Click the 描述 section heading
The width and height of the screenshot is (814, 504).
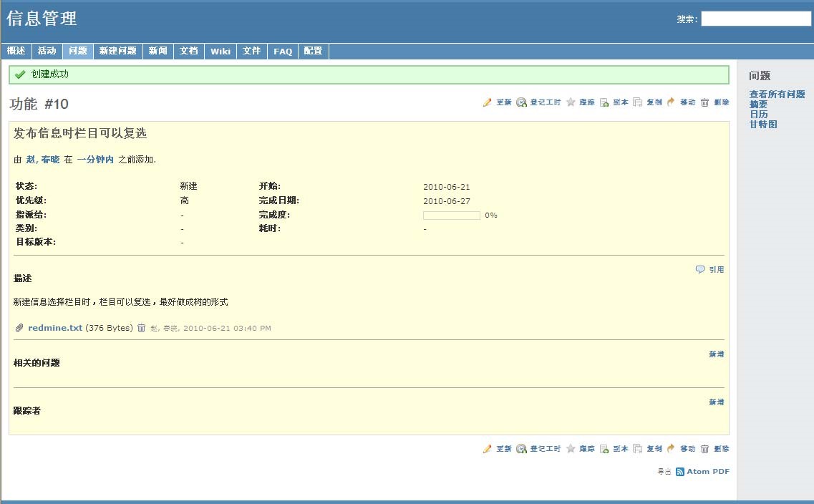(23, 278)
